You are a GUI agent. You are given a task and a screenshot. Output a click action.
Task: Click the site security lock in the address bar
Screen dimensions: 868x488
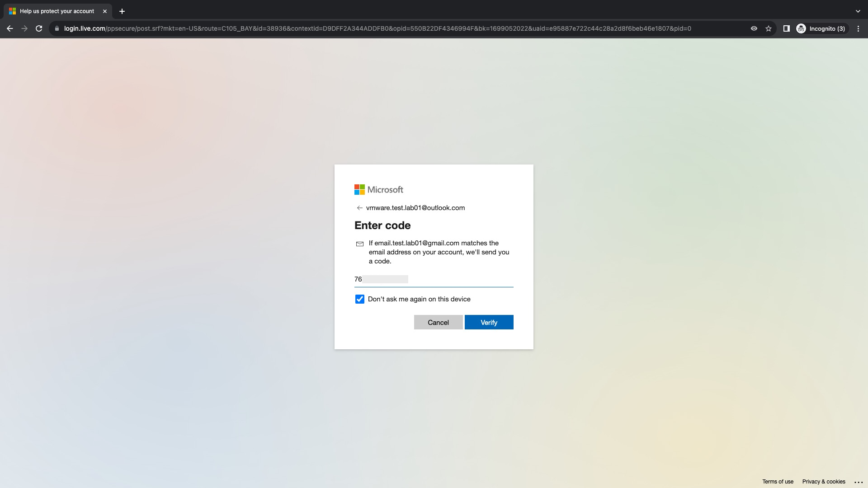pos(57,28)
